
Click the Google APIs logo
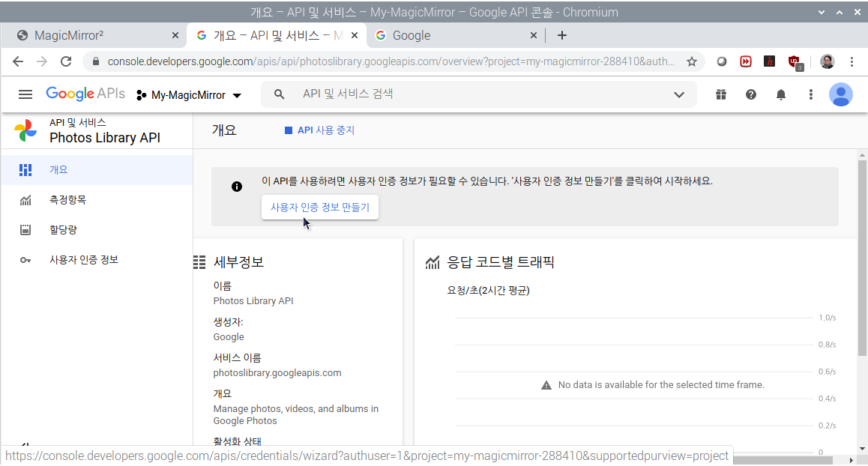coord(85,94)
